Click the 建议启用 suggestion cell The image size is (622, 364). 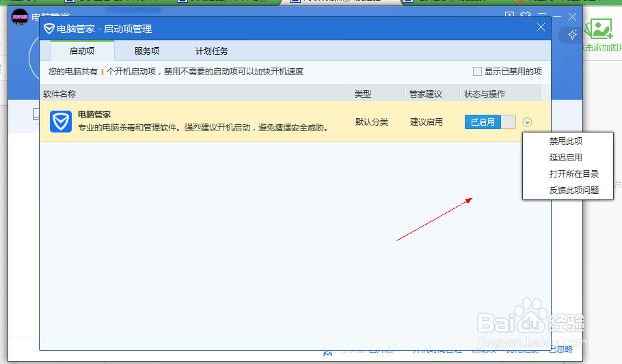point(426,122)
